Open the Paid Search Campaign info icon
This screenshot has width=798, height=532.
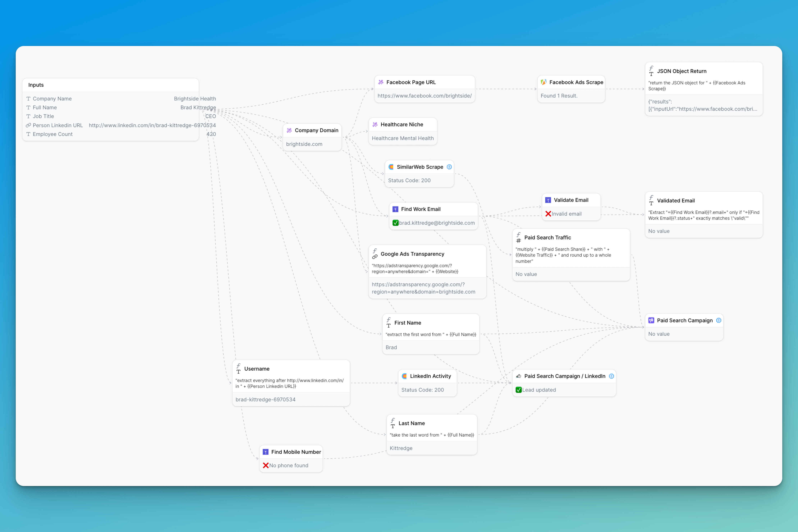pos(719,320)
